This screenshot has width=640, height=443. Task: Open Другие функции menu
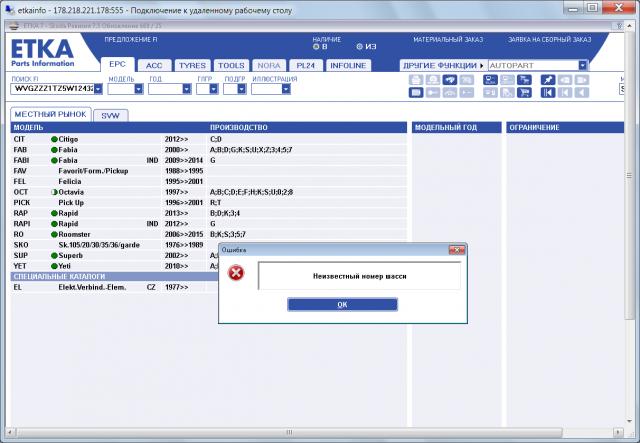pyautogui.click(x=442, y=65)
